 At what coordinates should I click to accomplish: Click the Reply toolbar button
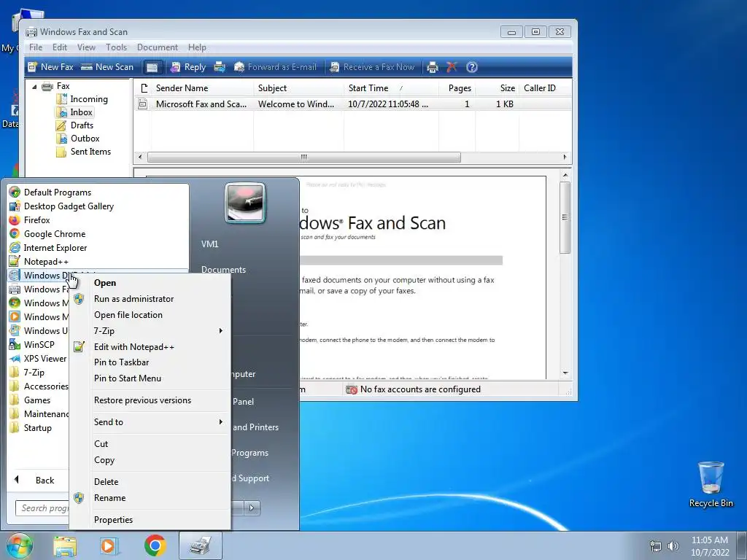point(188,67)
